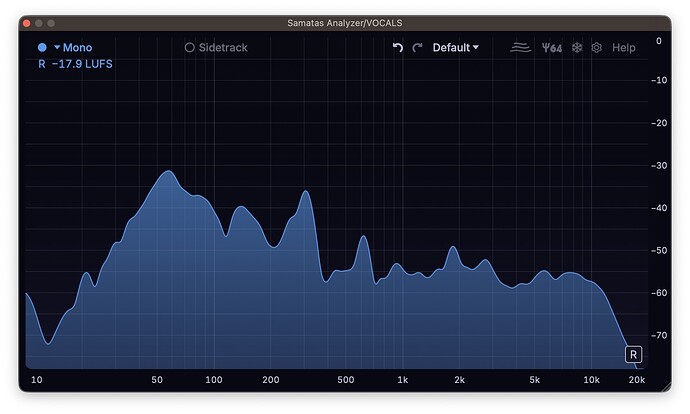Click the tuning fork 64 resolution icon
The width and height of the screenshot is (690, 414).
pyautogui.click(x=551, y=48)
